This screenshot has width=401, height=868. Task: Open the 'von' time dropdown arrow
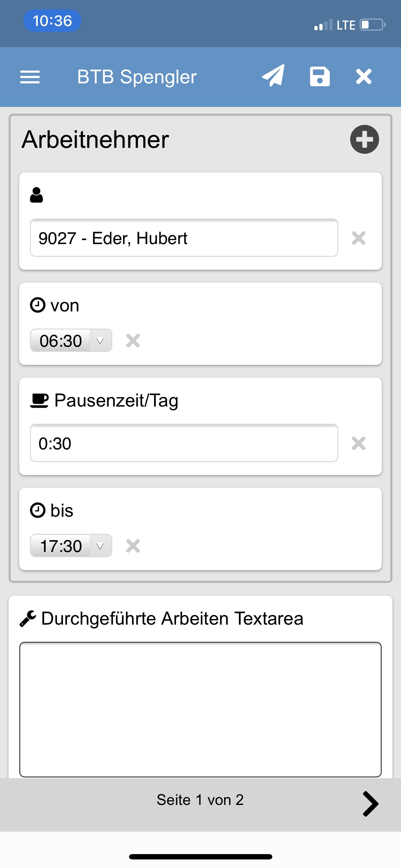click(x=100, y=341)
